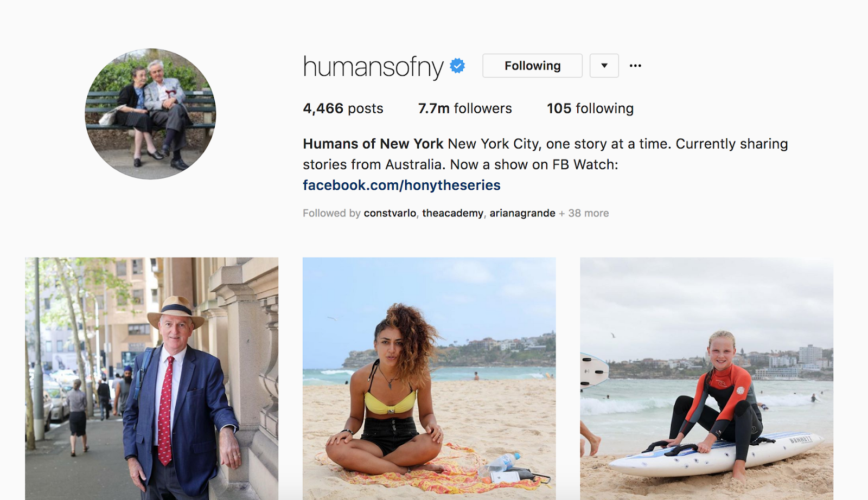Expand the suggested accounts dropdown arrow

click(604, 66)
